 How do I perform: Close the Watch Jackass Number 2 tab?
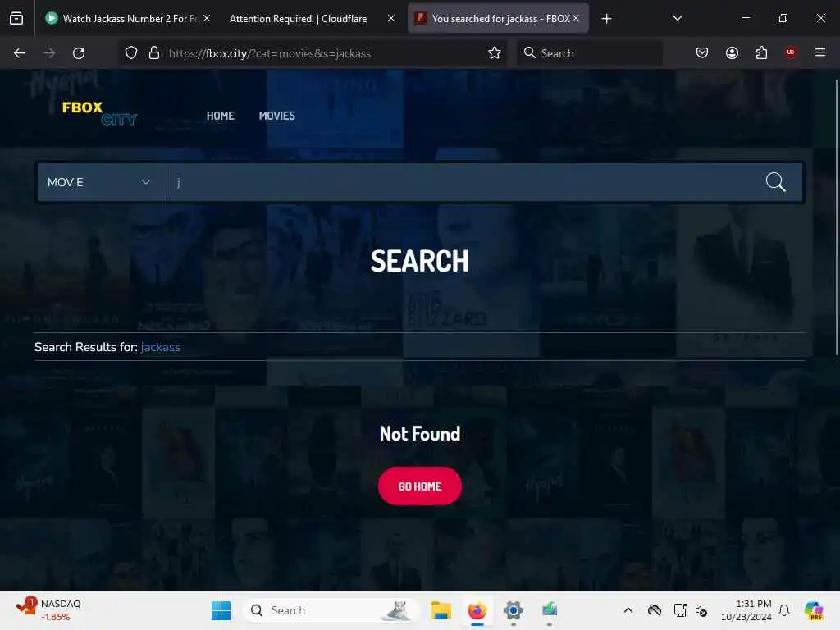pyautogui.click(x=207, y=18)
